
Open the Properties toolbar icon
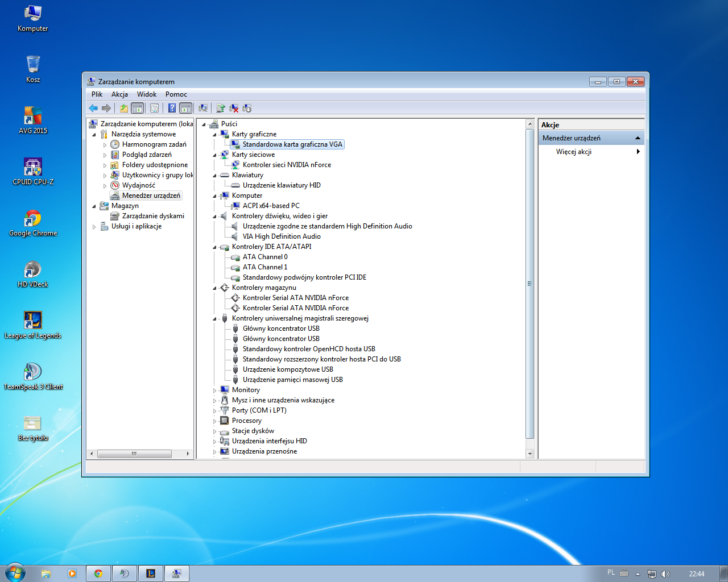point(154,108)
